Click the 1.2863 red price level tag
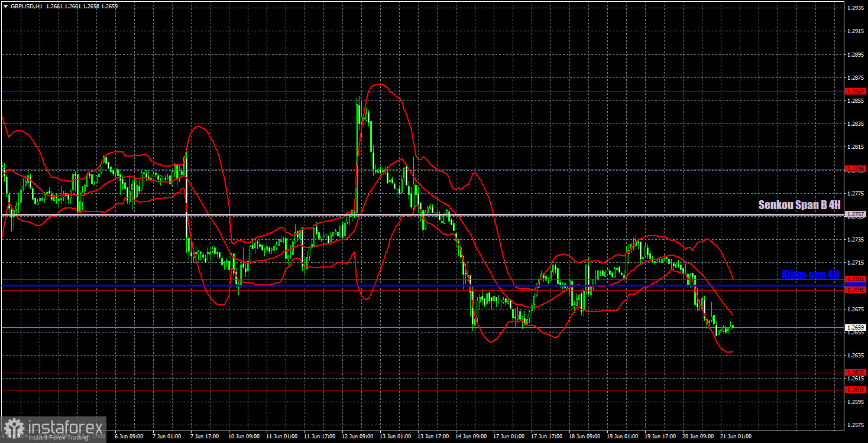Viewport: 868px width, 443px height. 856,92
